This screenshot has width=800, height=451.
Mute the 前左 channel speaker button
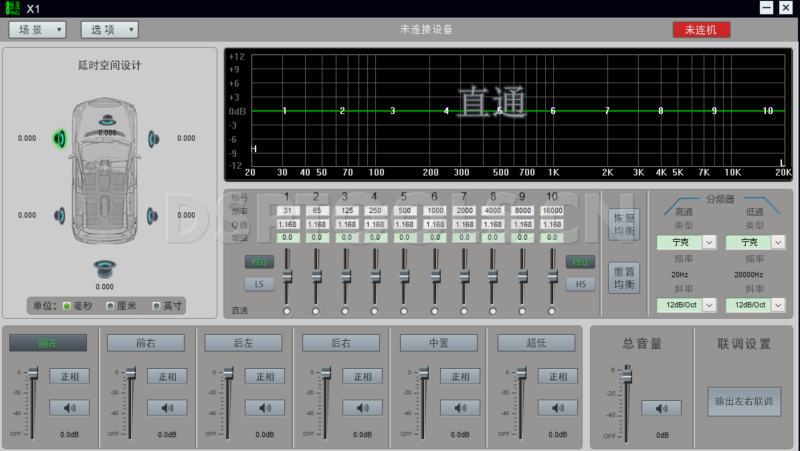coord(69,407)
